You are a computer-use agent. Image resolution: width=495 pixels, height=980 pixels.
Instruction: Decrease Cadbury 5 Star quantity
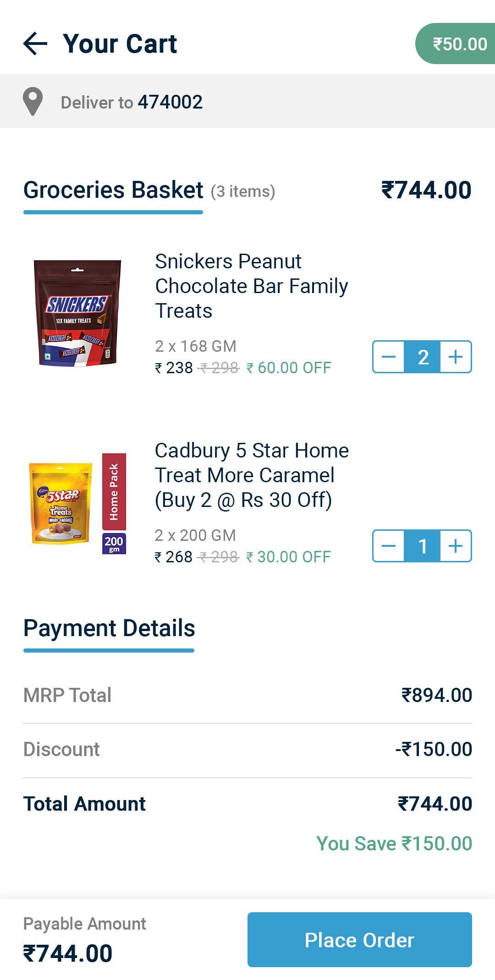pyautogui.click(x=389, y=546)
